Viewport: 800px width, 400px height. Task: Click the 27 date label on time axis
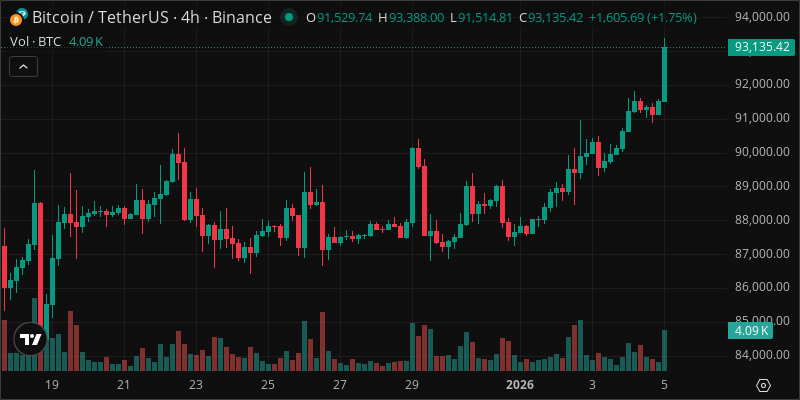coord(340,385)
